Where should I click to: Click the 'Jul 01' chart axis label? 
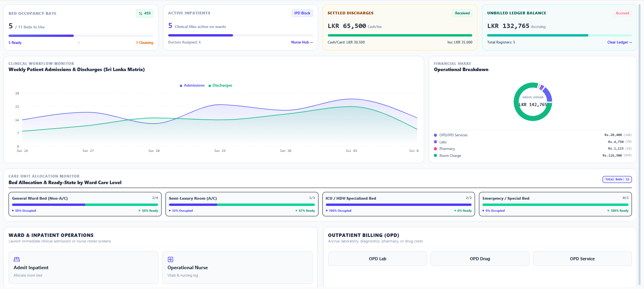352,151
